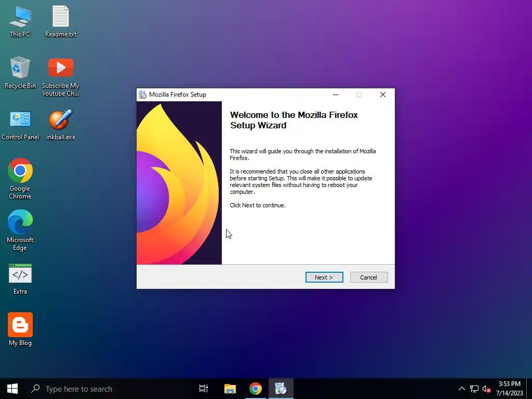Click the Firefox logo banner image
The width and height of the screenshot is (532, 399).
(x=179, y=183)
